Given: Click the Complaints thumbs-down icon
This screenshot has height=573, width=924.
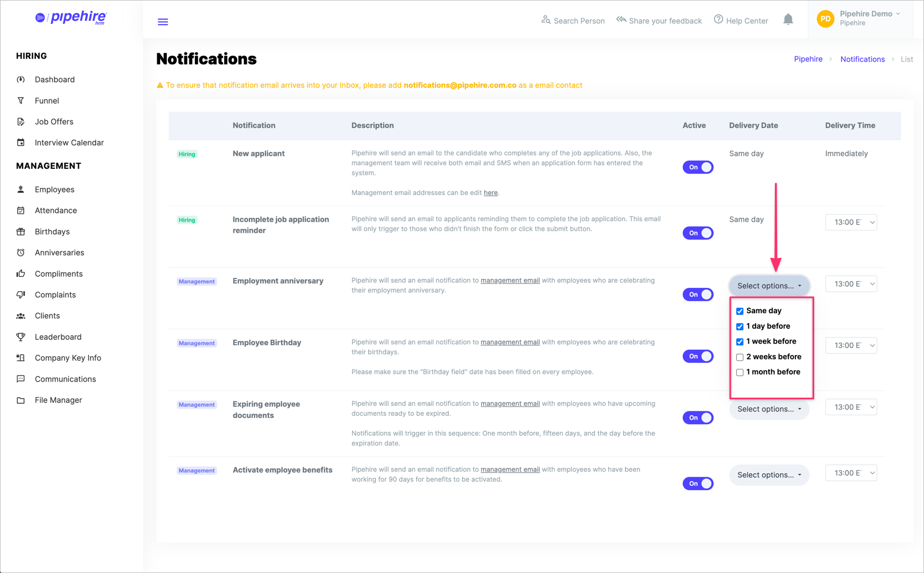Looking at the screenshot, I should tap(21, 295).
